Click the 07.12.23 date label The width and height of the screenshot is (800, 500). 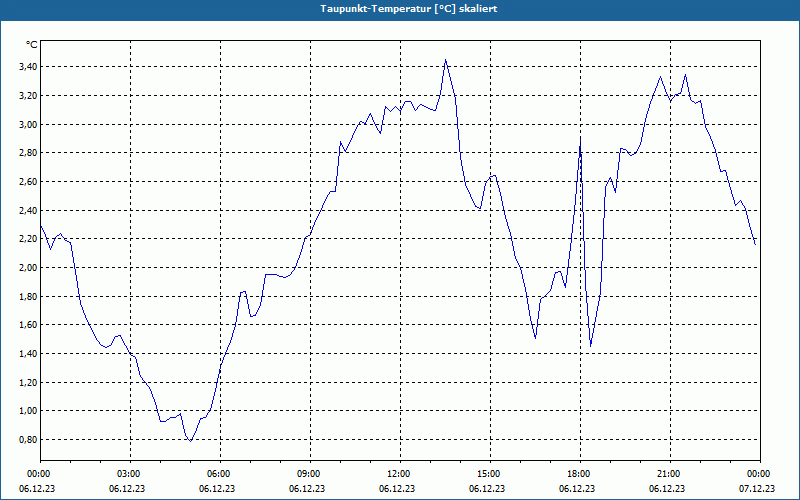(757, 489)
